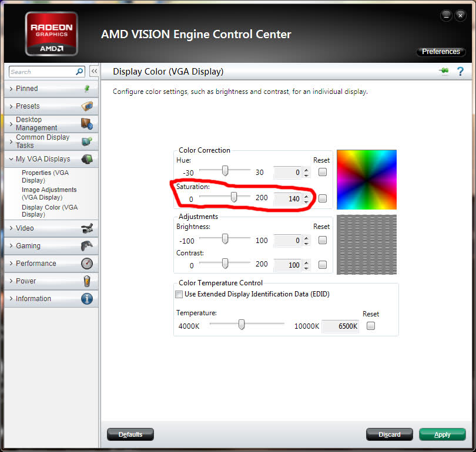Screen dimensions: 476x452
Task: Check the Temperature reset checkbox
Action: [x=371, y=326]
